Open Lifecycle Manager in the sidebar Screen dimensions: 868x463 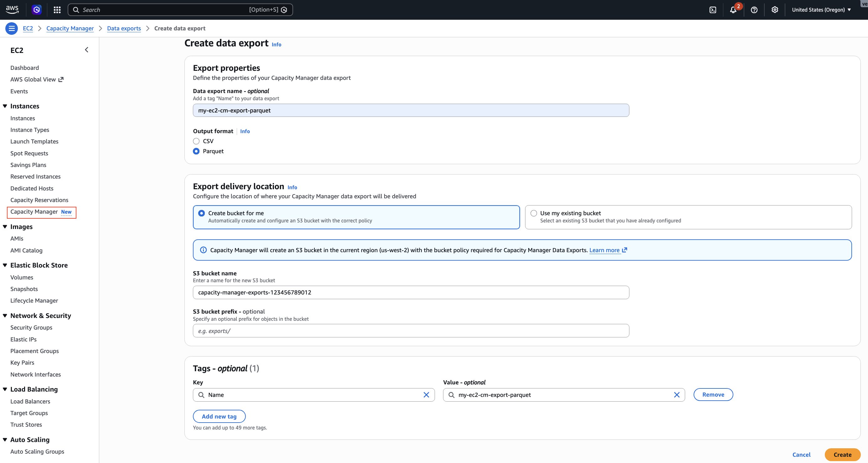[34, 300]
